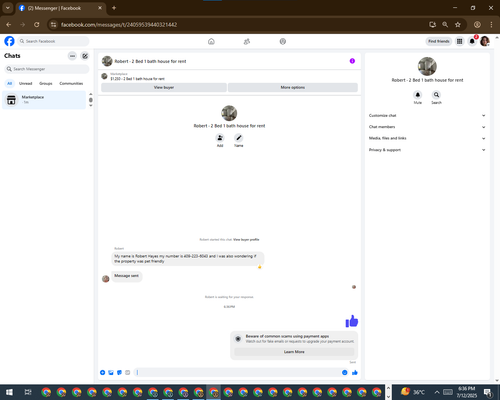The image size is (500, 400).
Task: Select the Unread chats filter tab
Action: (x=26, y=83)
